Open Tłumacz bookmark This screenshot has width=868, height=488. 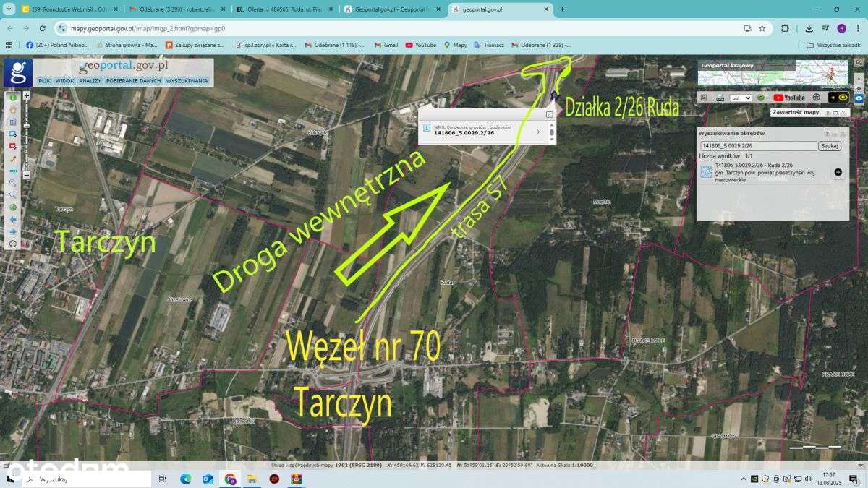[x=488, y=45]
